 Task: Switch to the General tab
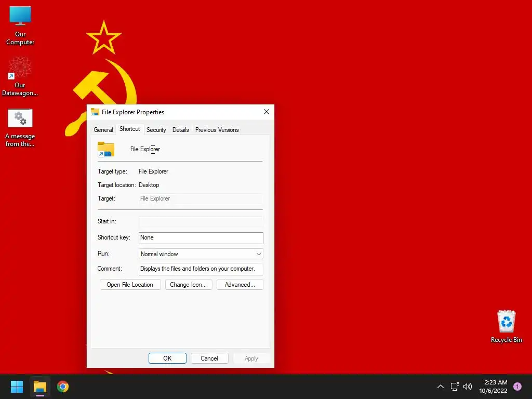103,129
